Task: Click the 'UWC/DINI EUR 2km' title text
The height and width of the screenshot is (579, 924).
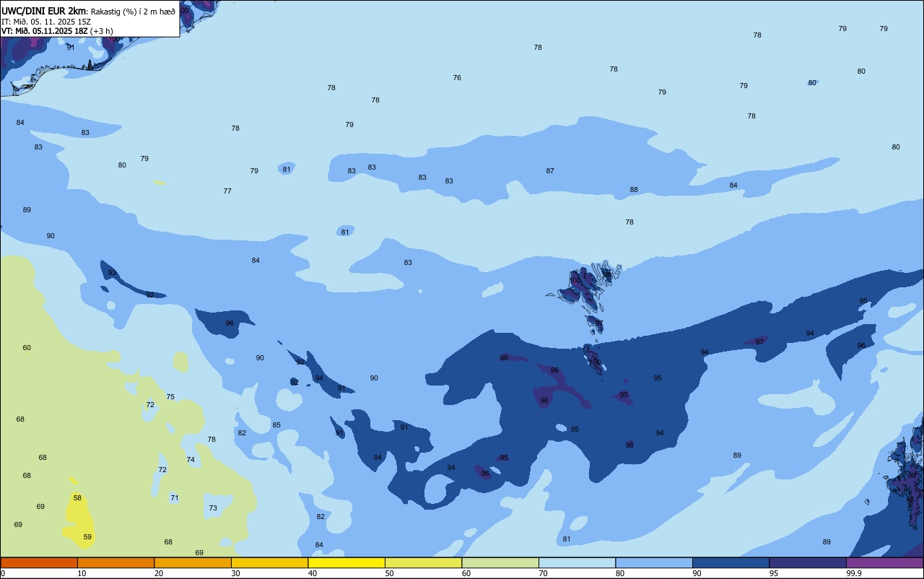Action: (x=44, y=11)
